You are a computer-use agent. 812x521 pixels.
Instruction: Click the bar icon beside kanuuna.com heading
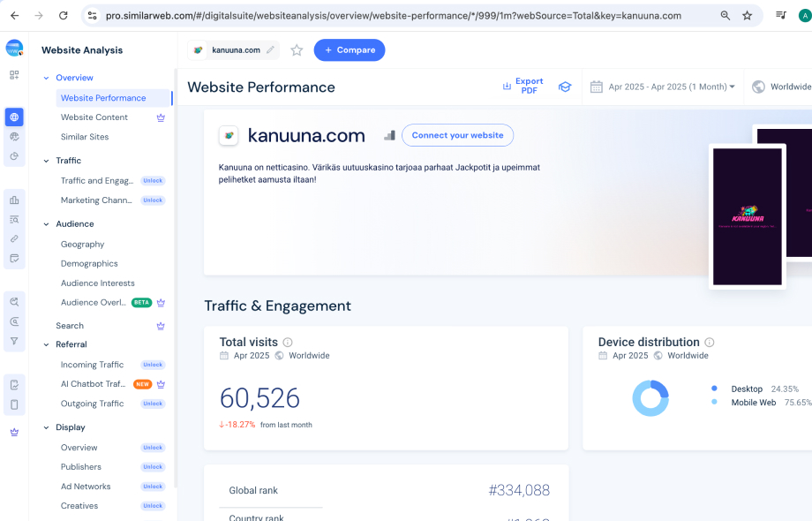coord(389,136)
